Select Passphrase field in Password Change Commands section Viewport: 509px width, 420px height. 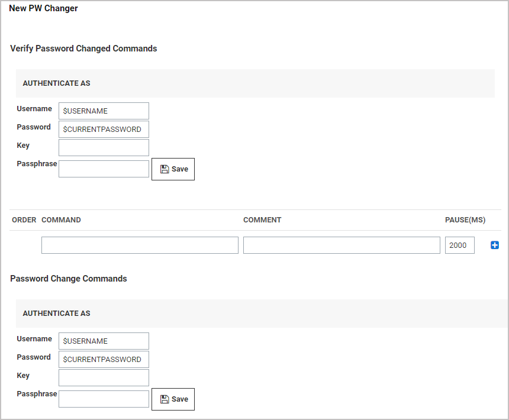tap(104, 399)
